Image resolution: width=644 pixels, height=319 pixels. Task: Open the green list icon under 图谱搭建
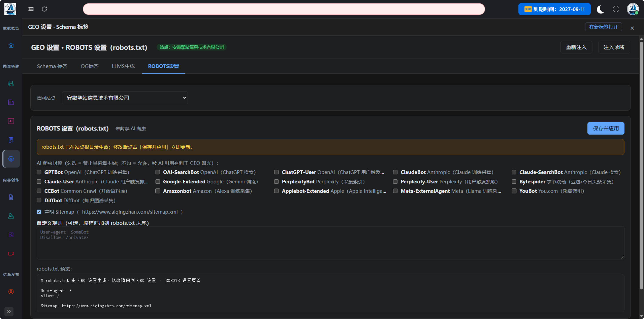point(11,83)
